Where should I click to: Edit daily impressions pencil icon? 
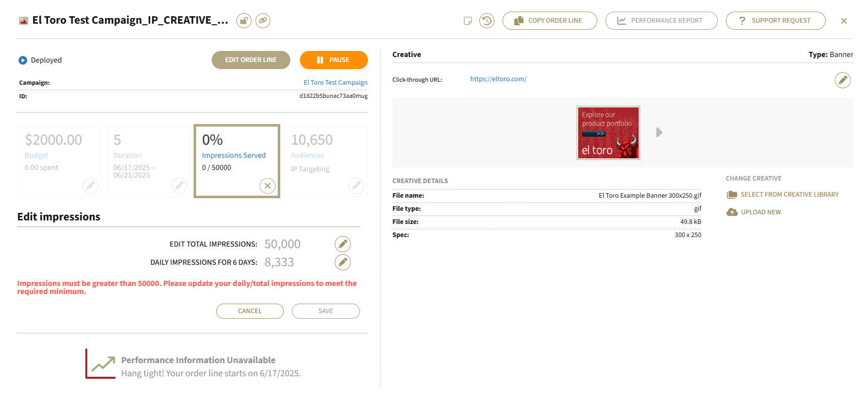coord(343,262)
